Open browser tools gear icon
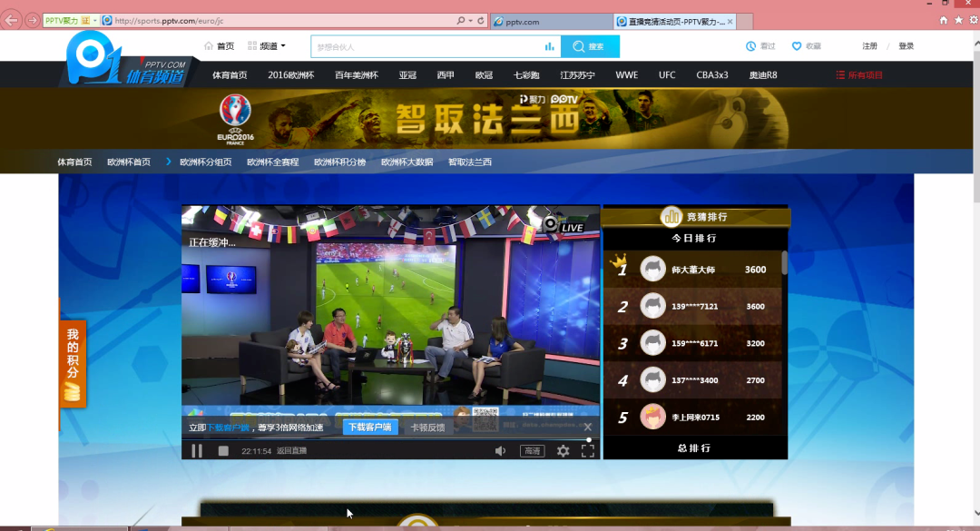This screenshot has width=980, height=531. pyautogui.click(x=974, y=20)
